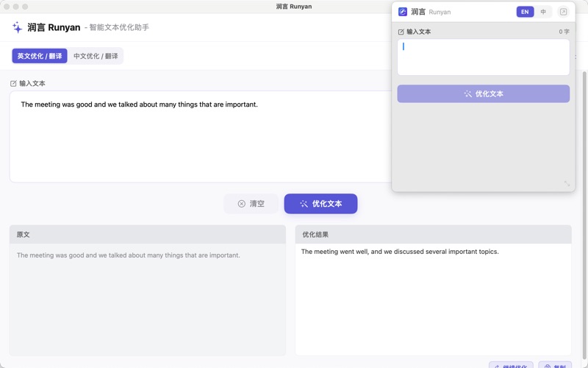Switch floating panel to EN mode

[x=525, y=12]
